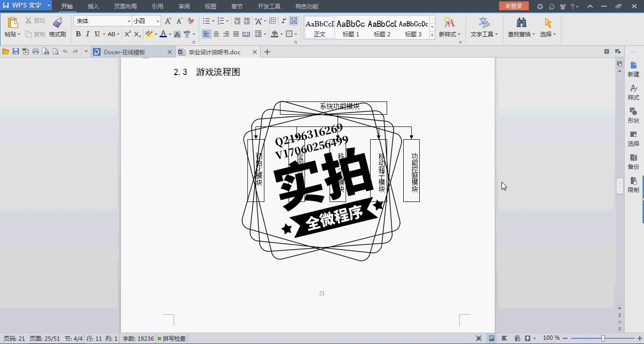Apply the 标题 2 heading style
Image resolution: width=644 pixels, height=344 pixels.
coord(382,28)
